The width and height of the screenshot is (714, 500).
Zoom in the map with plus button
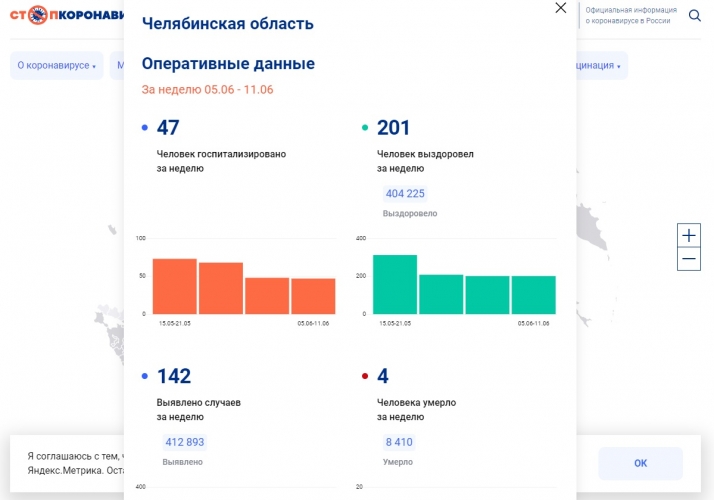689,236
